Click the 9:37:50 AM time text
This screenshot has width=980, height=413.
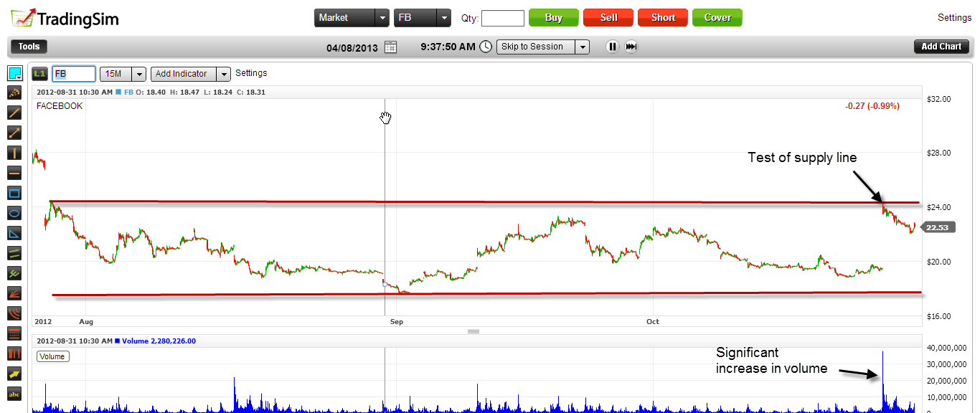(x=448, y=47)
